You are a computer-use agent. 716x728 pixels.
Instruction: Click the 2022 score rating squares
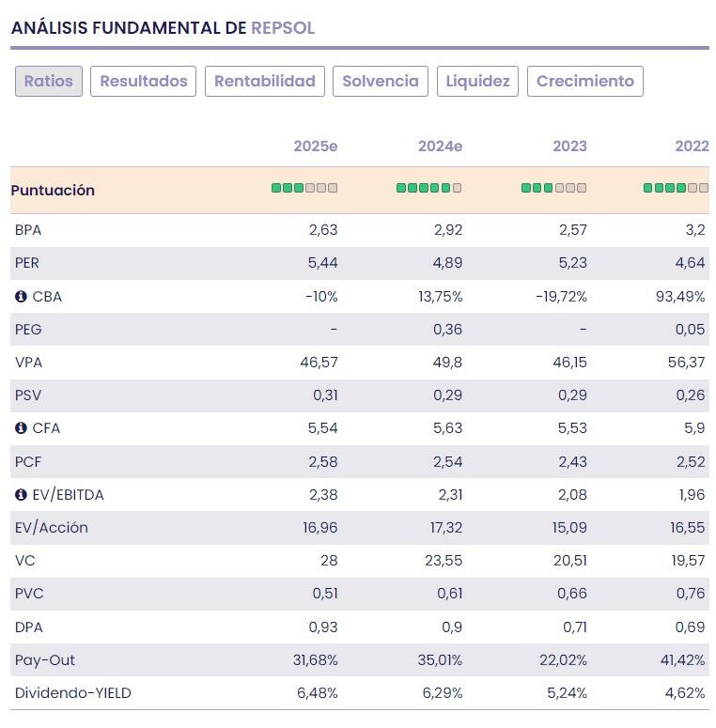676,188
